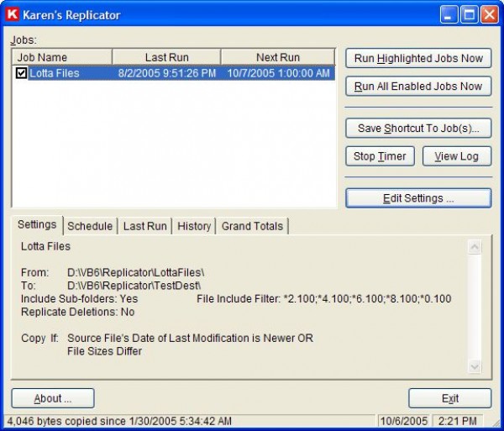View the Grand Totals tab
This screenshot has width=504, height=431.
(253, 226)
